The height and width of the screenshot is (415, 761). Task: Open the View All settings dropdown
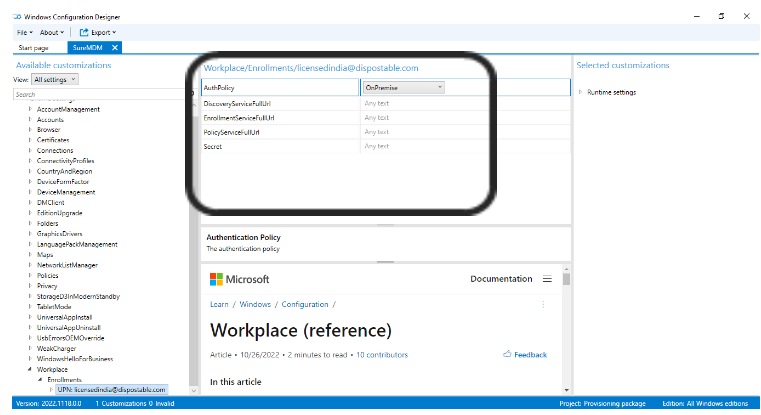[55, 79]
